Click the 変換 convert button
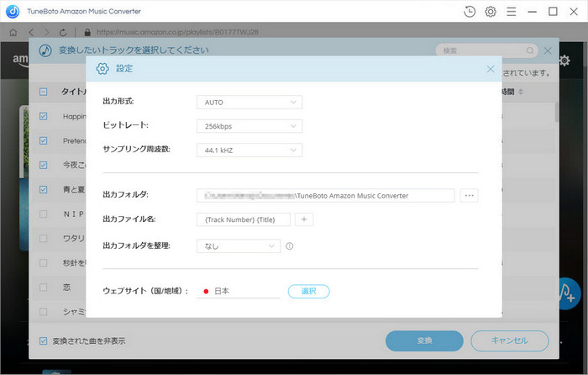This screenshot has height=375, width=588. coord(424,341)
